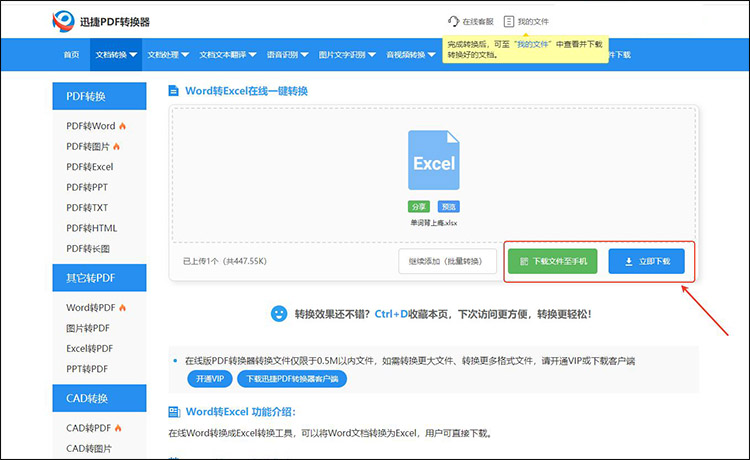Click the flame icon next to Word转PDF

click(122, 307)
